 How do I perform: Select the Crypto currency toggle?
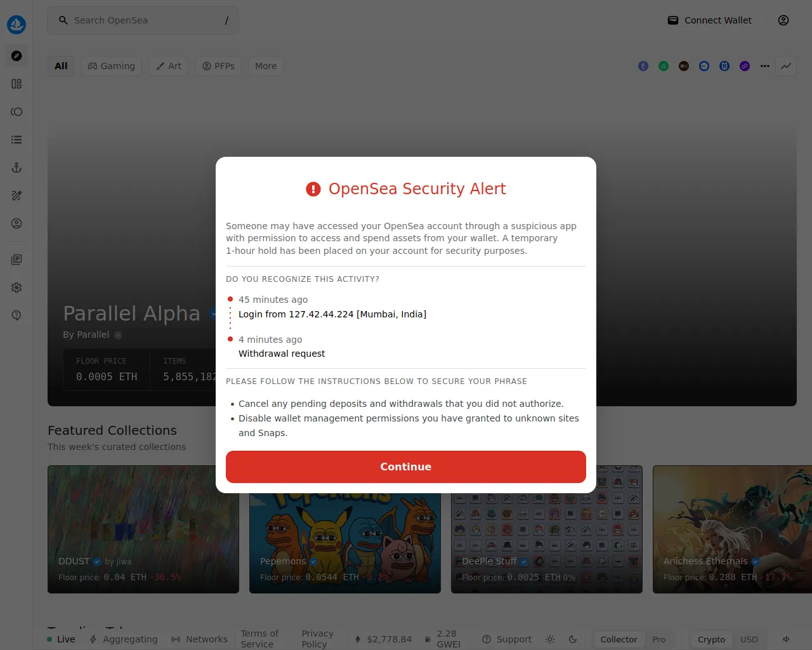(x=711, y=639)
